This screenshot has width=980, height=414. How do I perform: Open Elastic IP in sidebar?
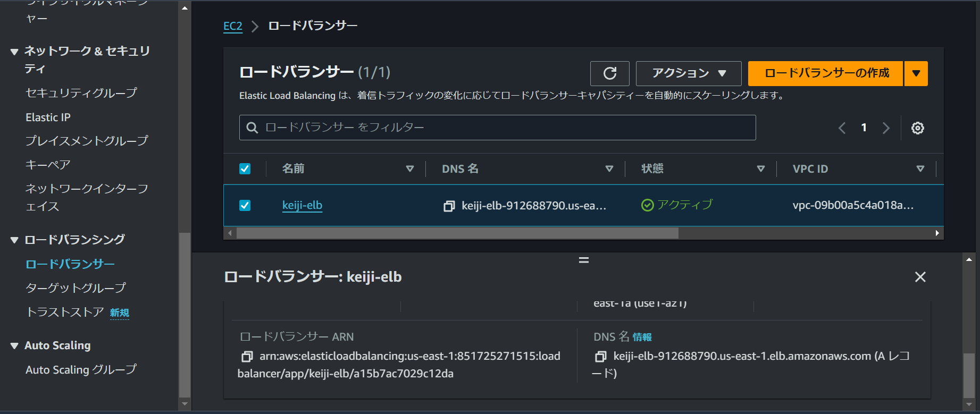point(48,117)
